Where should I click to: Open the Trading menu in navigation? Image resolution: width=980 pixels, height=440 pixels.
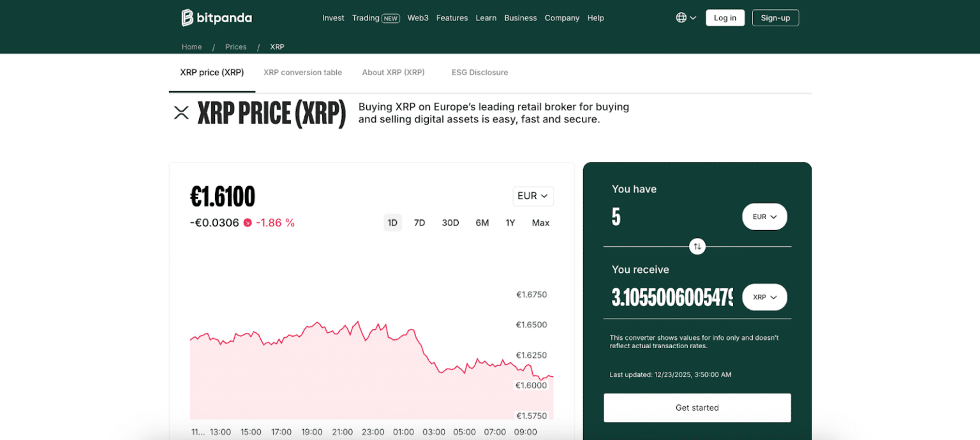click(375, 18)
